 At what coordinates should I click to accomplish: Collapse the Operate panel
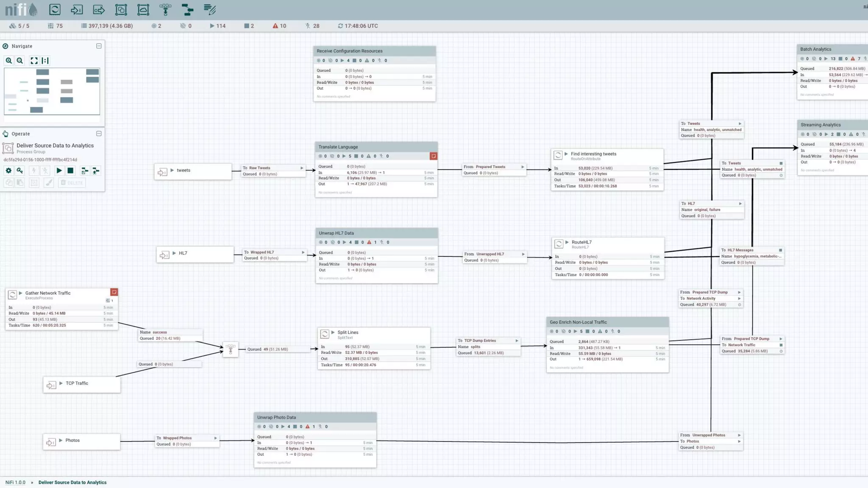click(99, 133)
